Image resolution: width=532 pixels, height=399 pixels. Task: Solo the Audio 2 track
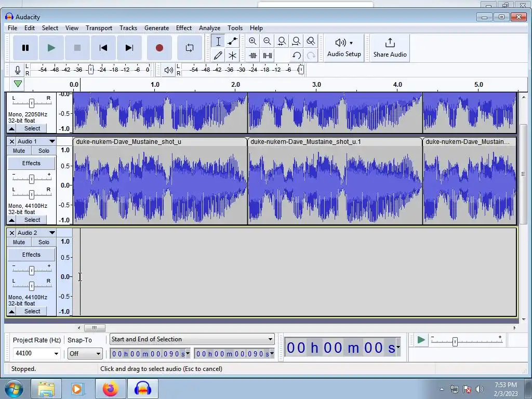[44, 242]
